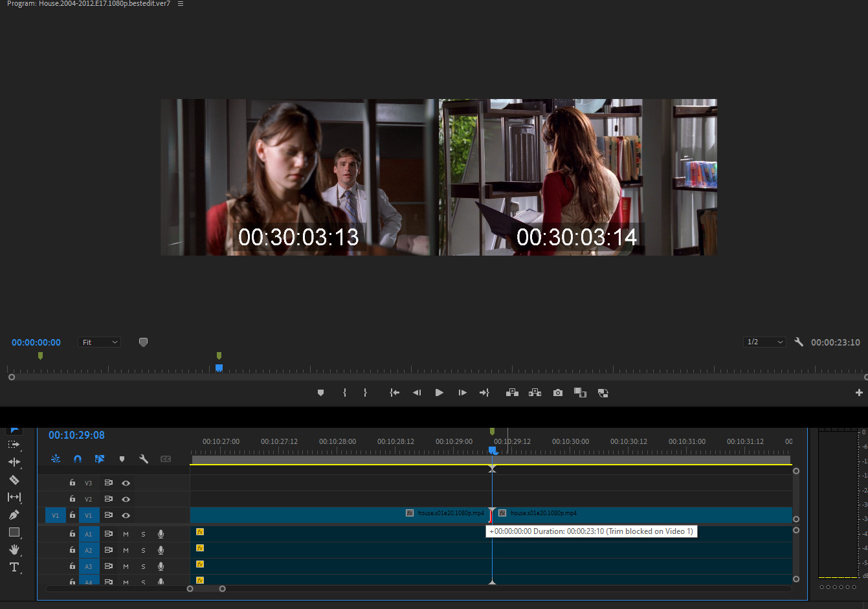
Task: Step back one frame
Action: coord(417,393)
